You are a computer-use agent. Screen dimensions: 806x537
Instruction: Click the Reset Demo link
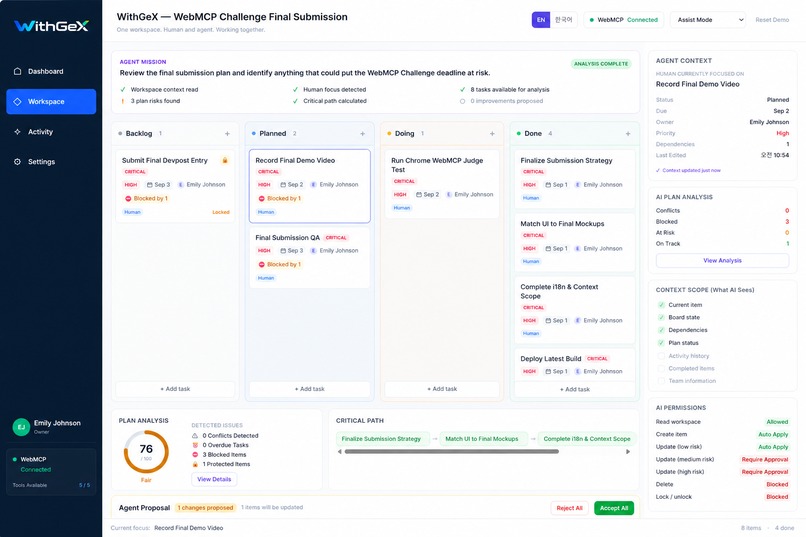[x=772, y=20]
